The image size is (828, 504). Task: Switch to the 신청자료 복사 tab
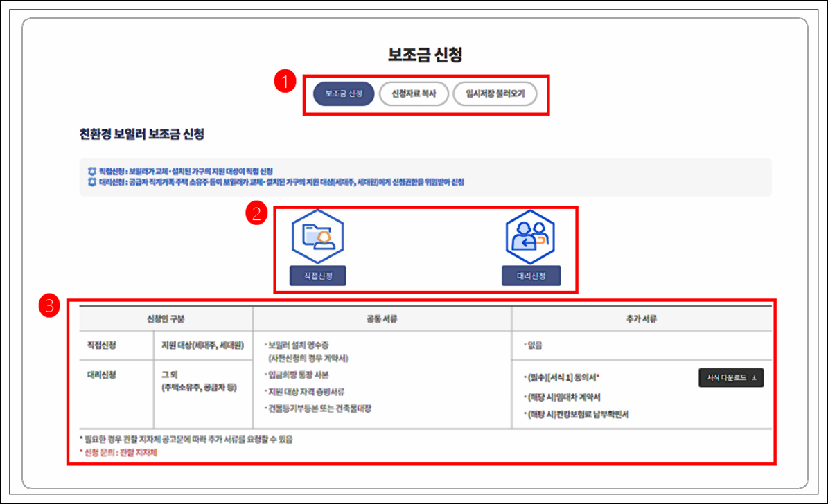click(414, 93)
